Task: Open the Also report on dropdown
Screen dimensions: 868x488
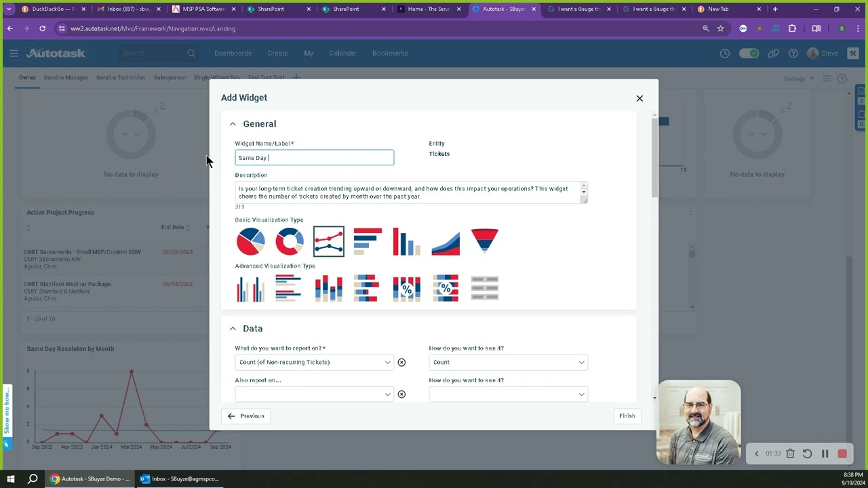Action: (314, 394)
